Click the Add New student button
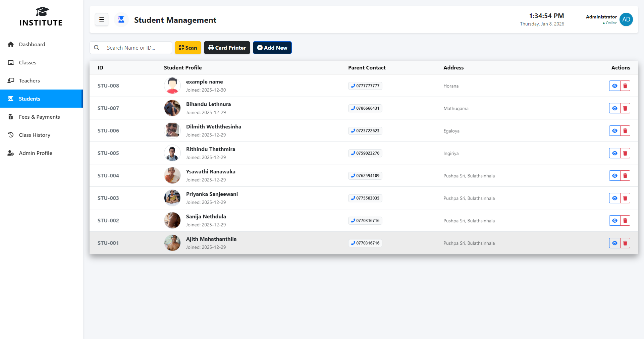The height and width of the screenshot is (339, 644). [x=272, y=48]
